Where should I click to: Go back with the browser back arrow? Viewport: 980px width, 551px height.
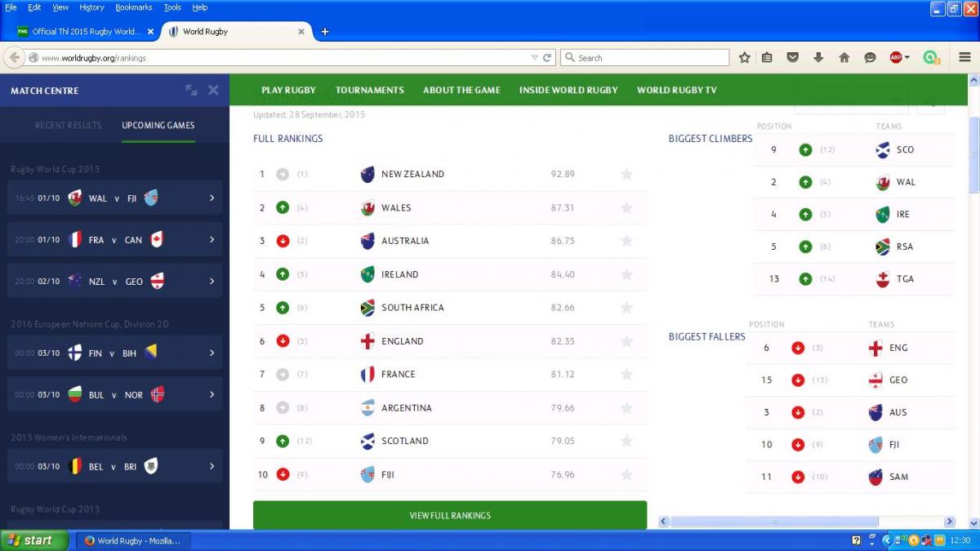point(14,58)
